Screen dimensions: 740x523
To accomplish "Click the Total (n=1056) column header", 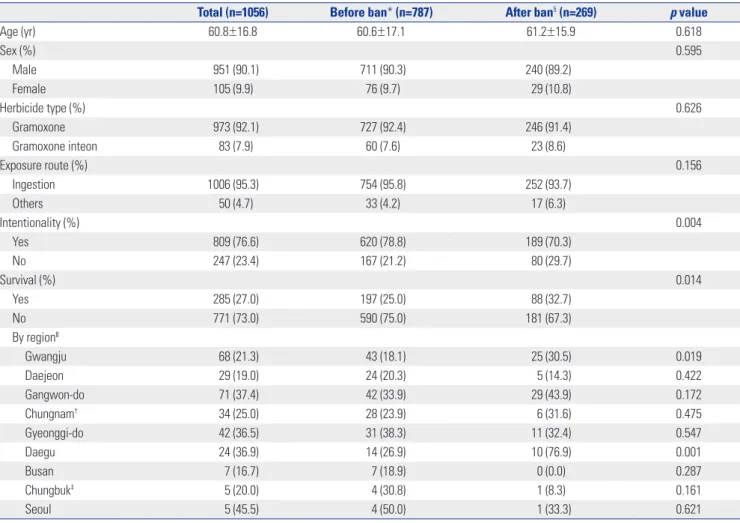I will tap(233, 12).
